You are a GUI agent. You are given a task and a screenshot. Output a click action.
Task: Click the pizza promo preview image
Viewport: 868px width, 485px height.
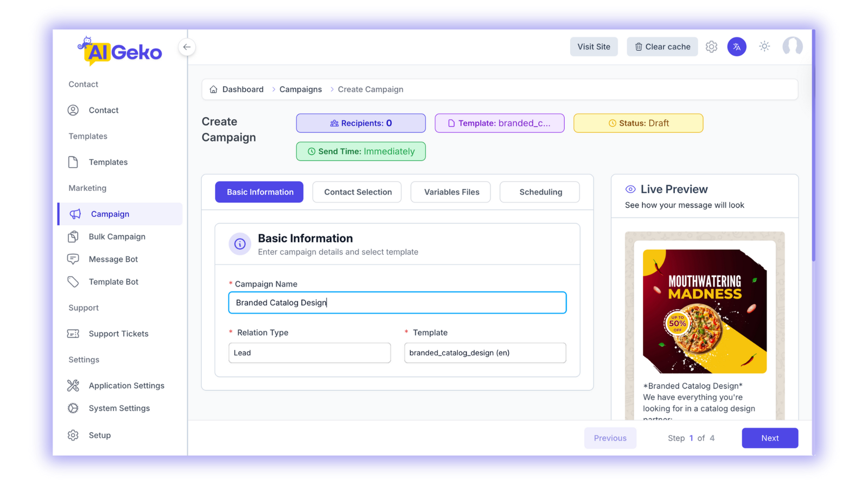(x=704, y=311)
